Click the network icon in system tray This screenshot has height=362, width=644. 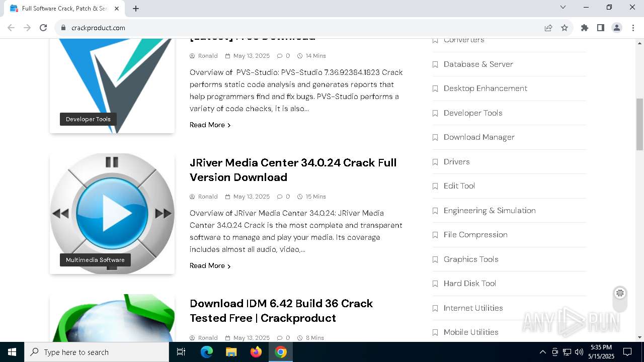click(567, 352)
